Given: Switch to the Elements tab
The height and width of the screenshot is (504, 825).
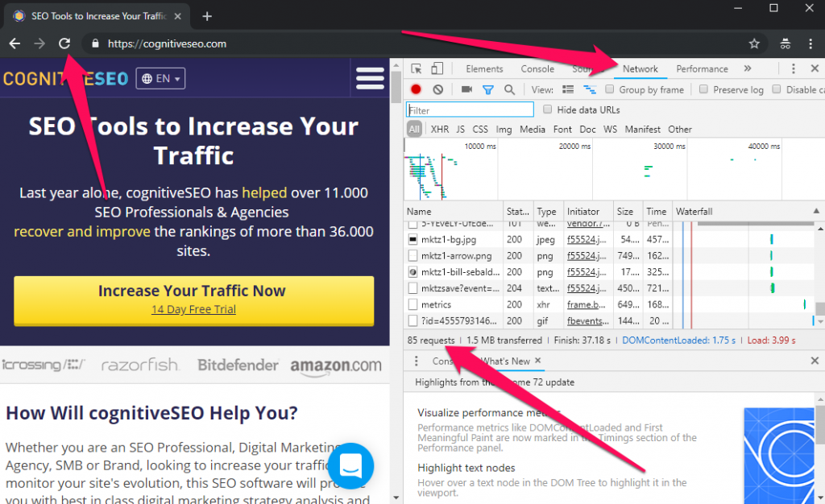Looking at the screenshot, I should 484,69.
